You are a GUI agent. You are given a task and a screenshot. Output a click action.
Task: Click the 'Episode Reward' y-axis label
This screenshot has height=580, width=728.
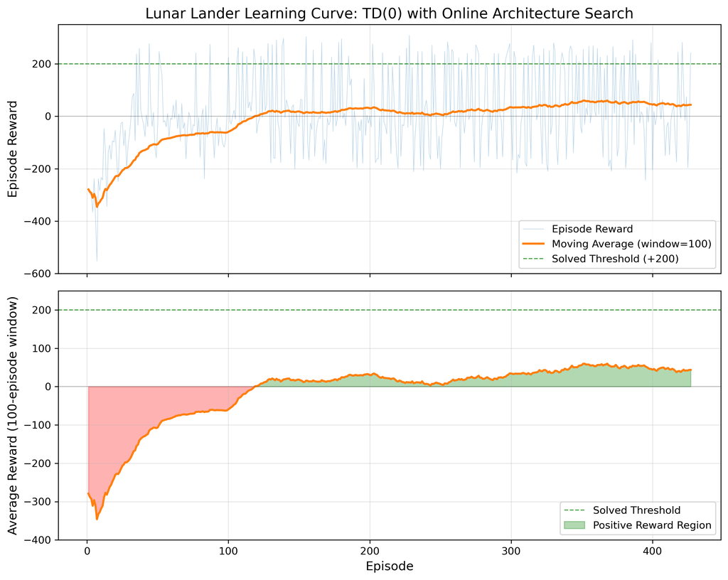click(13, 149)
